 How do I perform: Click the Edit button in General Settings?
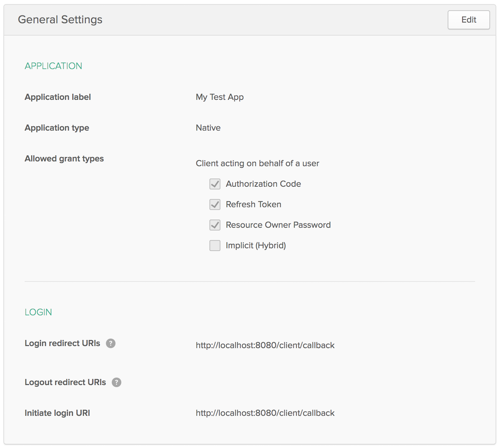click(468, 20)
